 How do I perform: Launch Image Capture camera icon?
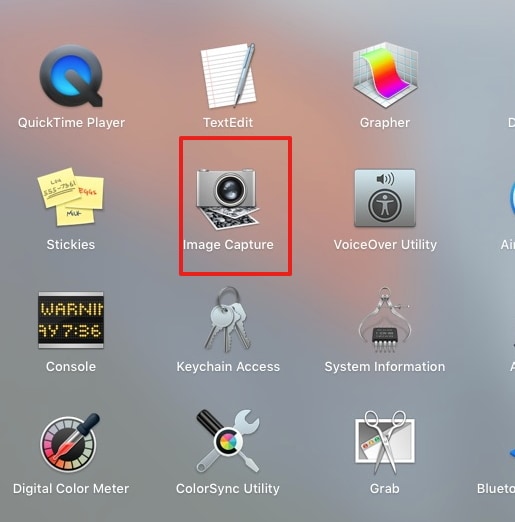click(x=228, y=199)
